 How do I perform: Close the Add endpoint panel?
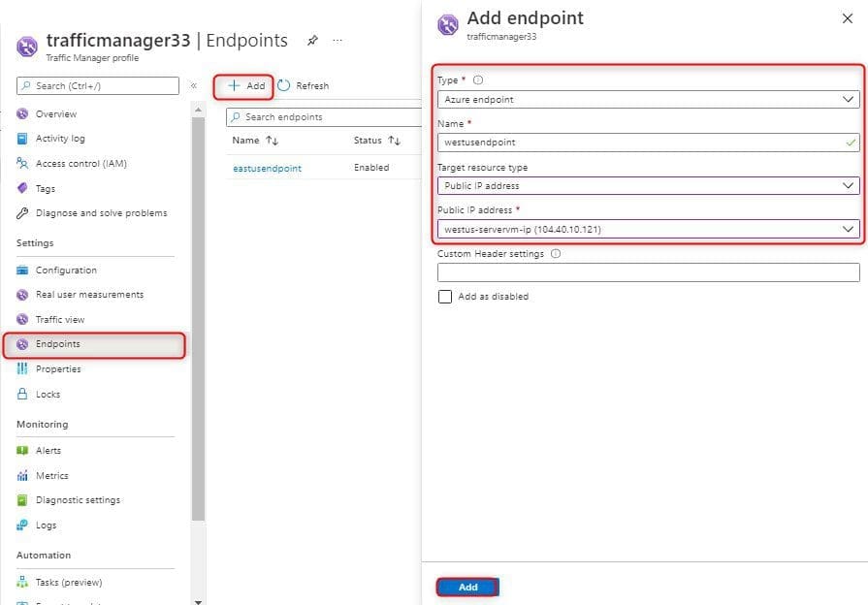848,18
